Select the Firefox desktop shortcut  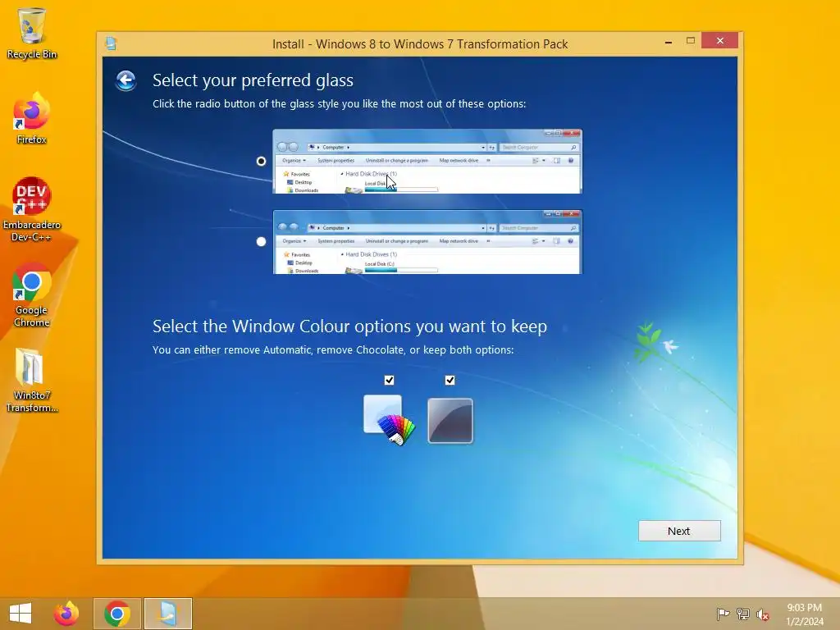click(32, 118)
